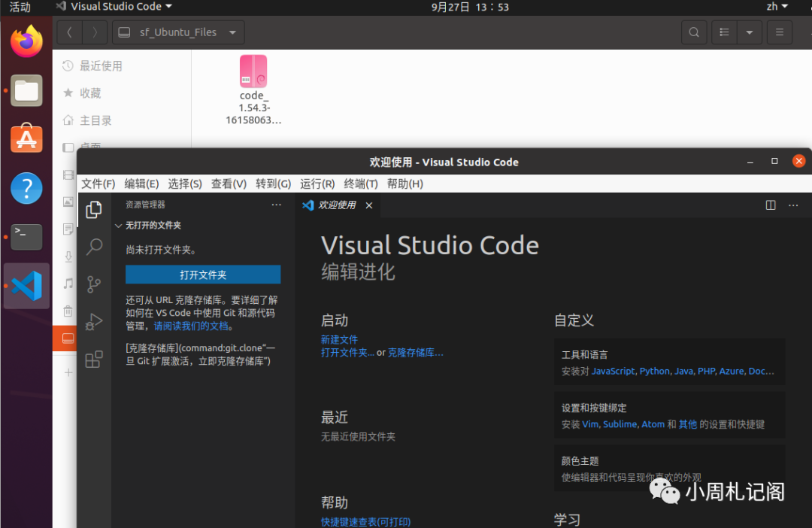
Task: Open zh input source menu
Action: click(x=777, y=7)
